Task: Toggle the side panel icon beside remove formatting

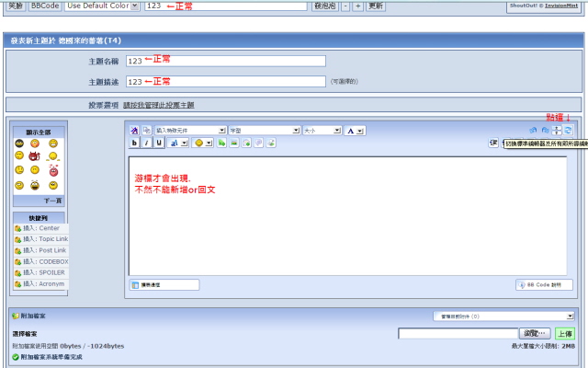Action: coord(146,131)
